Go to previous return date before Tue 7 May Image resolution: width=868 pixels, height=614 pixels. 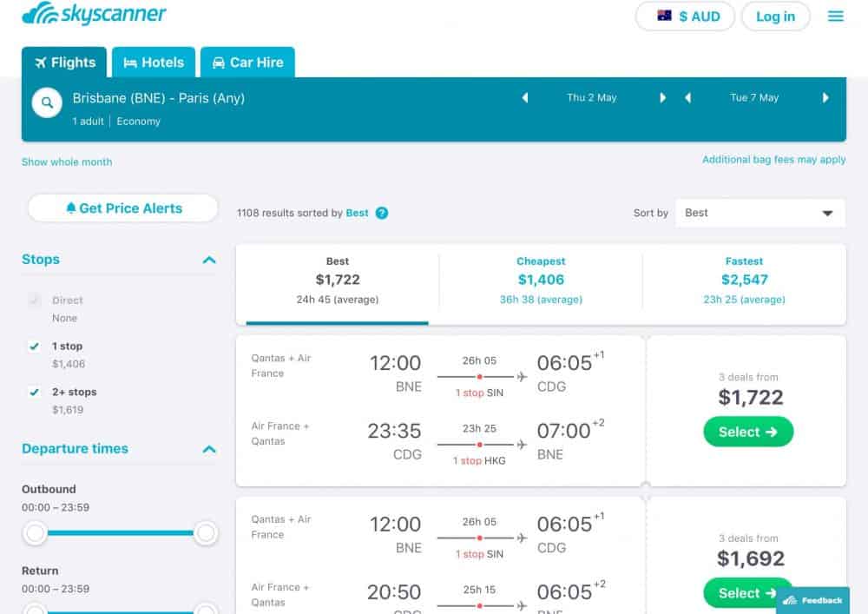[687, 98]
